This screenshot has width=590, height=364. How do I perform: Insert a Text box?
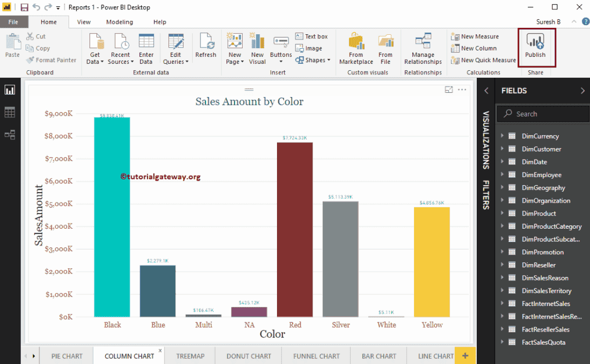point(312,37)
